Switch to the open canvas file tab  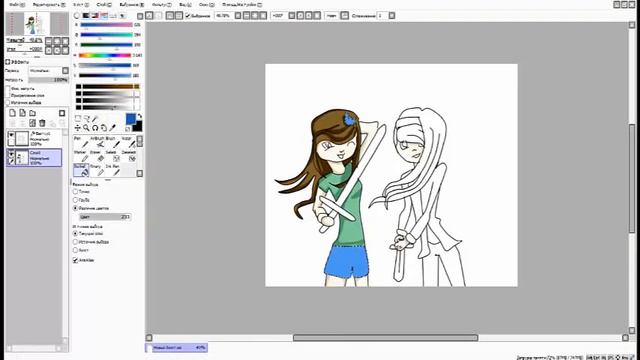click(176, 348)
